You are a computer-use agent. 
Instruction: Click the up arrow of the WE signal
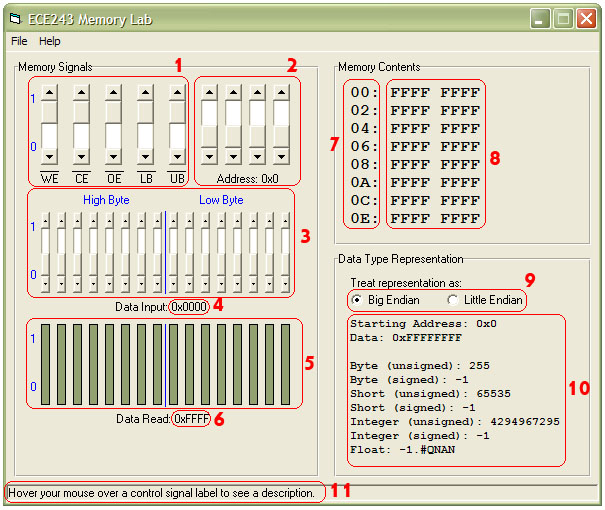click(49, 93)
